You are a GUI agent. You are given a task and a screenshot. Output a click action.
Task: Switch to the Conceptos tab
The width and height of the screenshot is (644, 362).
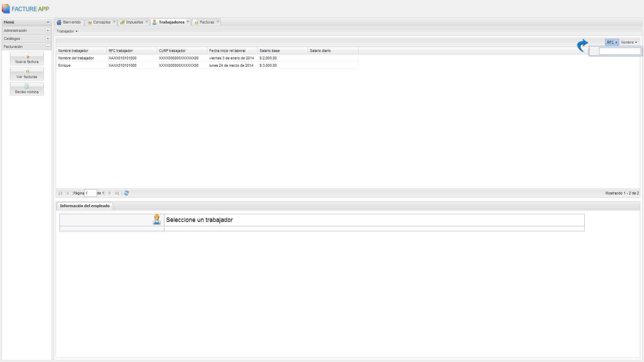pos(101,22)
